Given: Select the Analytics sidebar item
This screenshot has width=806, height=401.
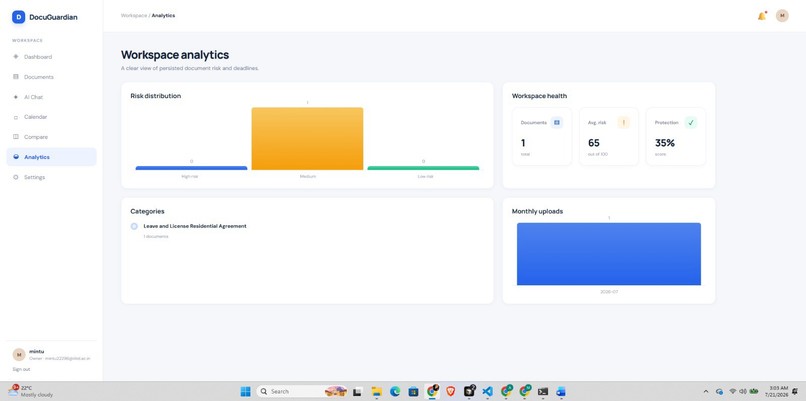Looking at the screenshot, I should 51,157.
